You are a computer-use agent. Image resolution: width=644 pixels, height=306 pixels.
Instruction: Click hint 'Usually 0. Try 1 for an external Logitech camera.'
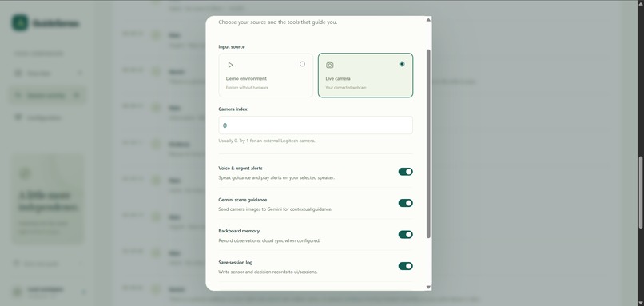267,141
